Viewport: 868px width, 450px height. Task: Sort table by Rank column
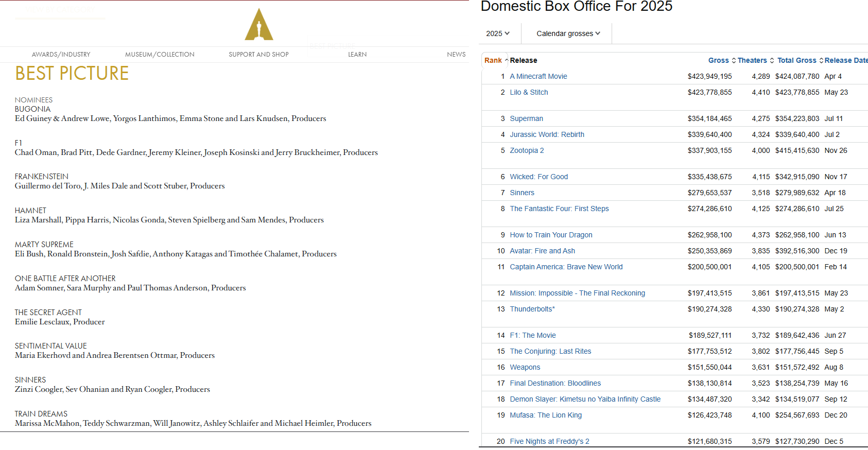pos(495,60)
